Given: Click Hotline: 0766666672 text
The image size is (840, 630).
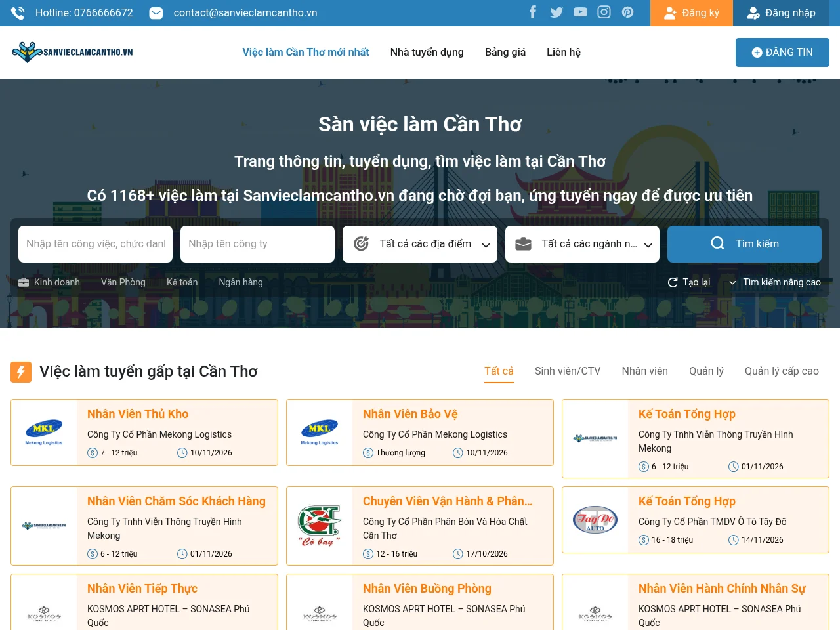Looking at the screenshot, I should click(84, 13).
